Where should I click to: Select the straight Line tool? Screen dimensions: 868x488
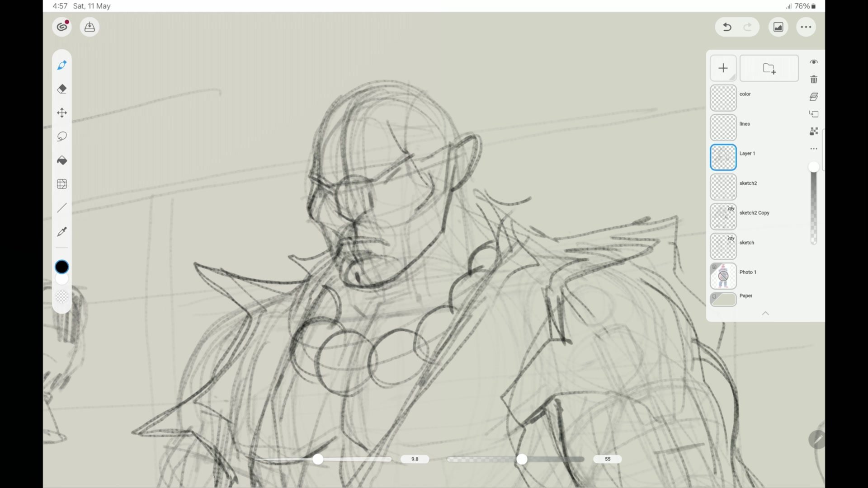[62, 208]
